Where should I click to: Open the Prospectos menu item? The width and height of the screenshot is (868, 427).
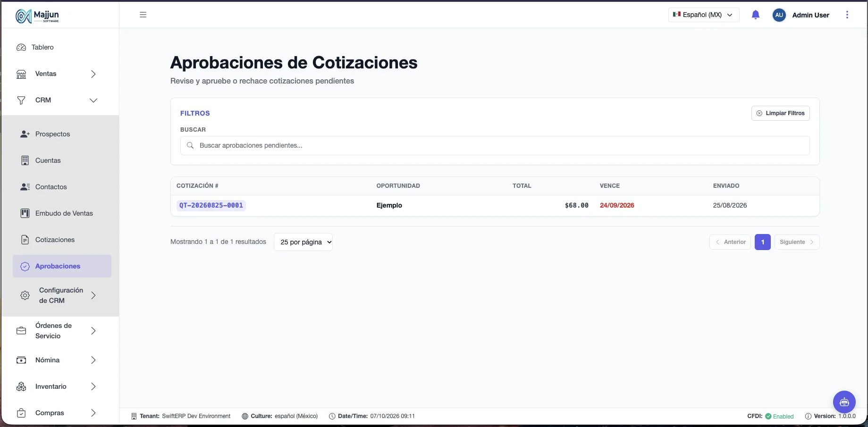point(62,134)
